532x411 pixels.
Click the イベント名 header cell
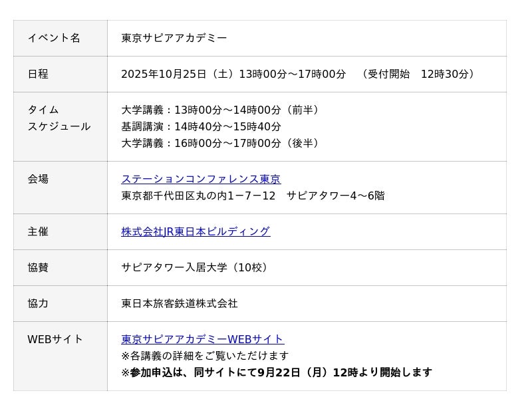(54, 38)
